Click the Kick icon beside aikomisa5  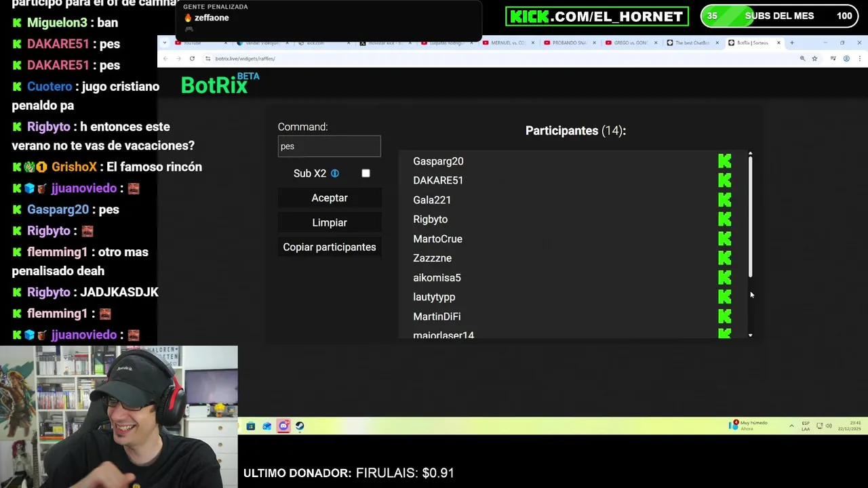click(724, 277)
